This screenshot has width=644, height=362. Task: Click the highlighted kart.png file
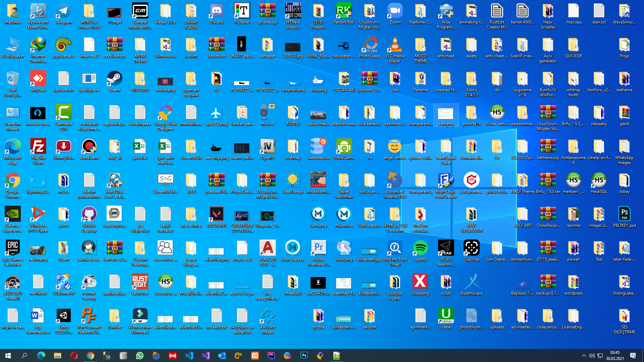click(x=446, y=116)
